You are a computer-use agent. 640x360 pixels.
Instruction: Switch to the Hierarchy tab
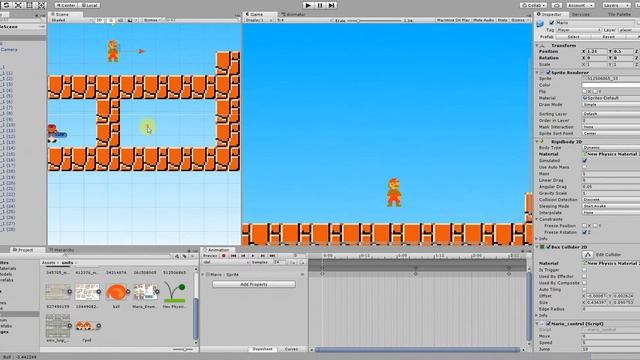[x=62, y=250]
